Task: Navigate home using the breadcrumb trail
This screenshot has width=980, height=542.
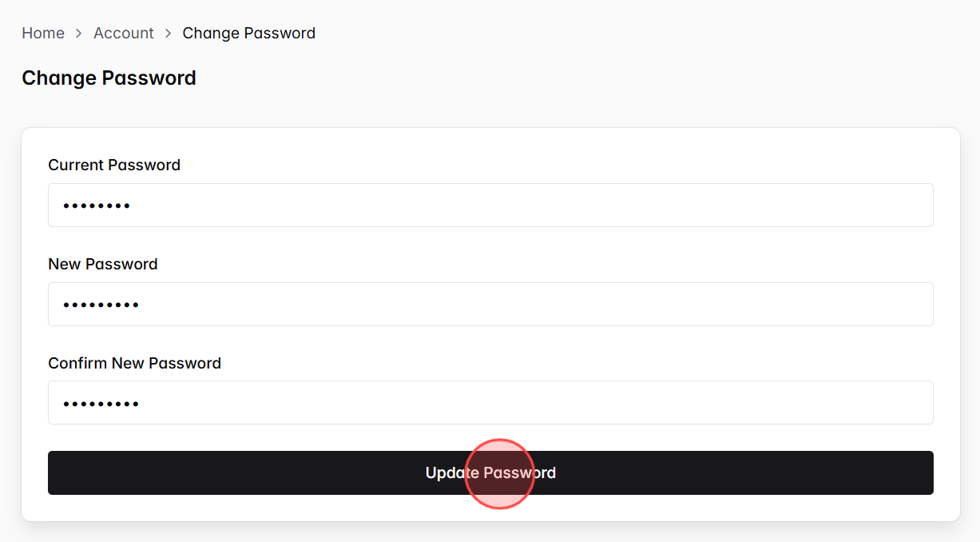Action: pyautogui.click(x=43, y=33)
